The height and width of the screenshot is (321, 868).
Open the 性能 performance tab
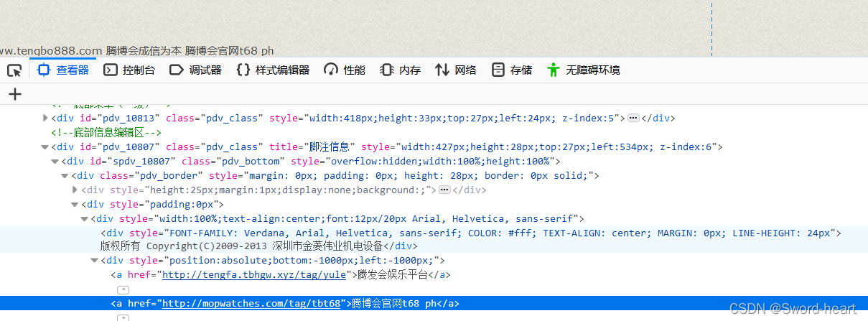click(x=345, y=70)
